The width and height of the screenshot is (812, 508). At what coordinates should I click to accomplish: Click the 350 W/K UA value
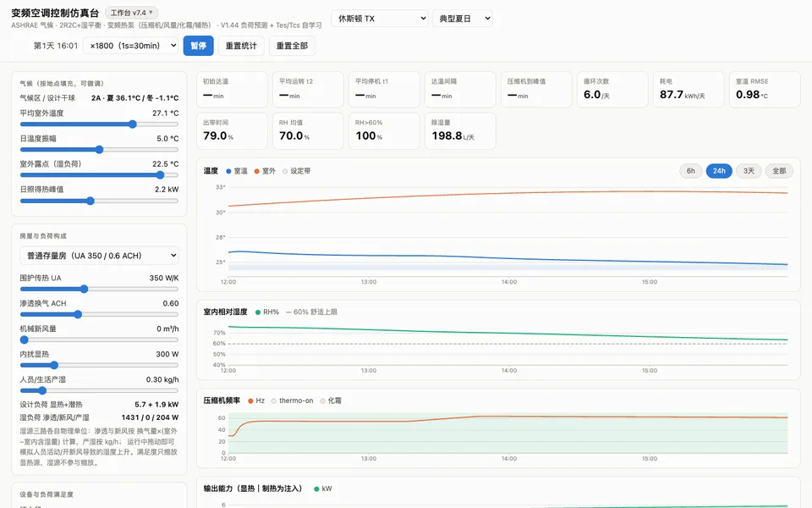point(163,278)
